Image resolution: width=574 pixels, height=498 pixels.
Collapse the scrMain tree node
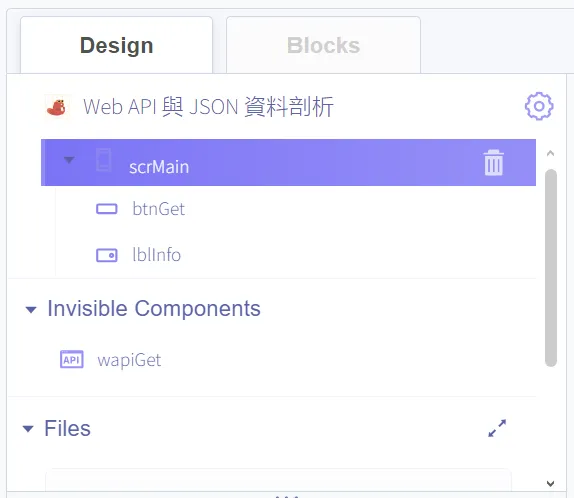pyautogui.click(x=69, y=160)
